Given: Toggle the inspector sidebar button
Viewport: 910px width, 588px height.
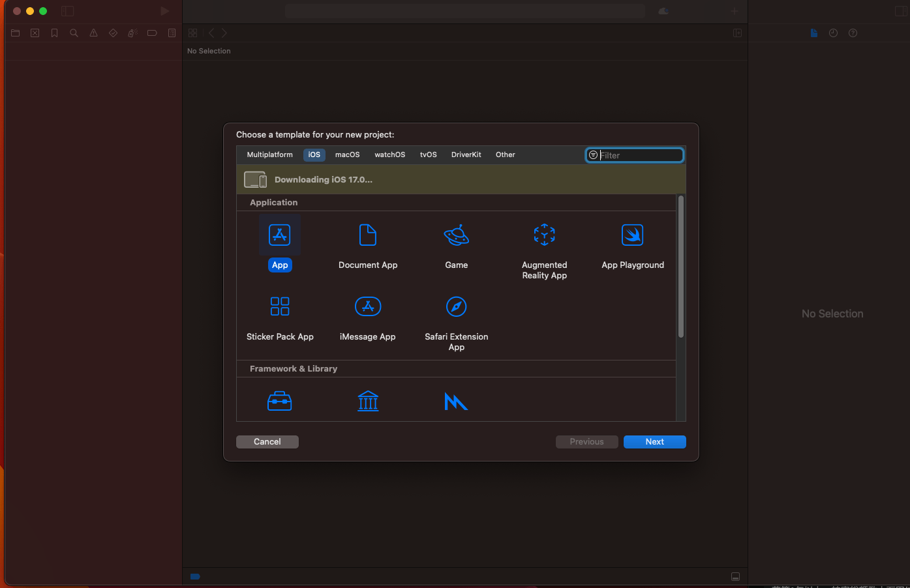Looking at the screenshot, I should coord(902,11).
